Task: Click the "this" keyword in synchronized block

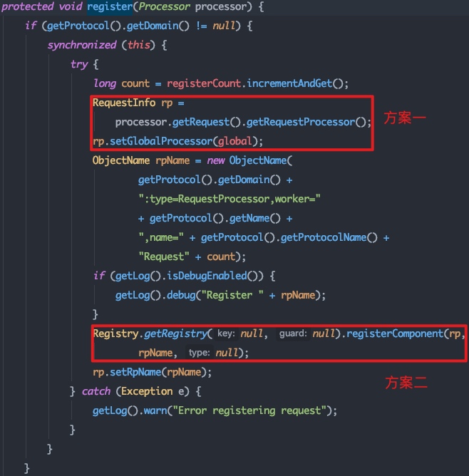Action: [x=139, y=45]
